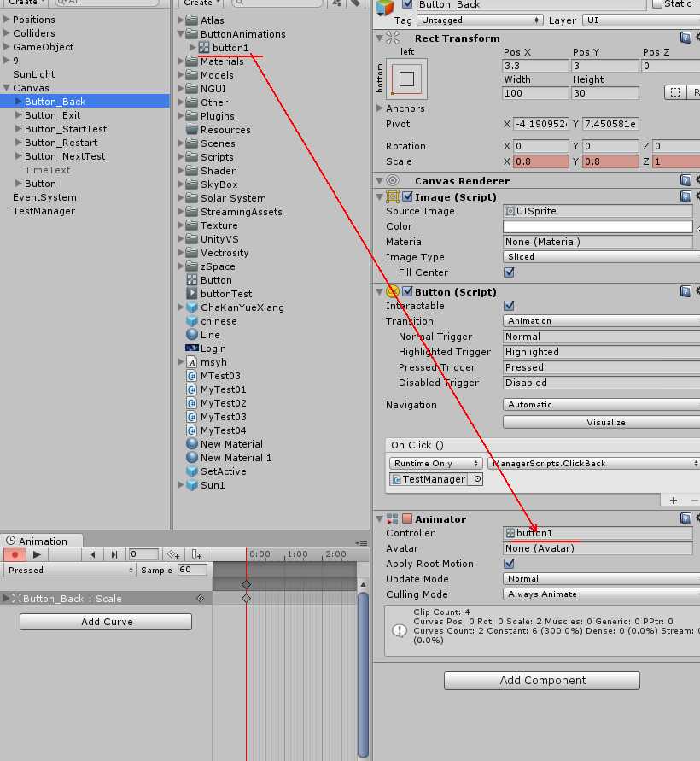700x761 pixels.
Task: Expand the Button_Exit hierarchy item
Action: [19, 115]
